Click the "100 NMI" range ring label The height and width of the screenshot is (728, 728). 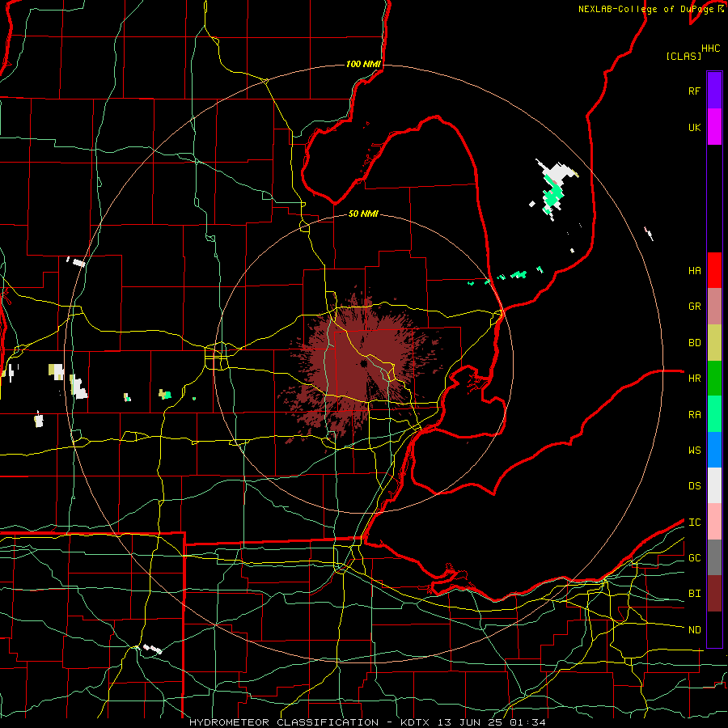point(363,64)
